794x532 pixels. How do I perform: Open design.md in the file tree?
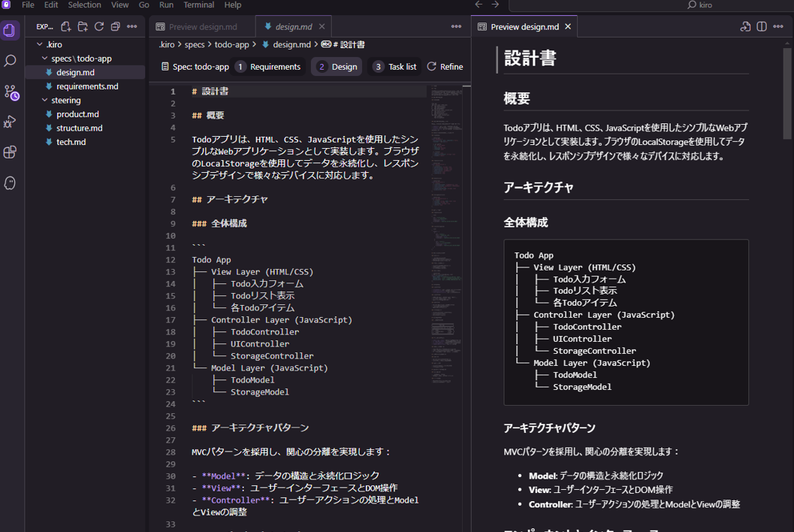click(x=75, y=72)
